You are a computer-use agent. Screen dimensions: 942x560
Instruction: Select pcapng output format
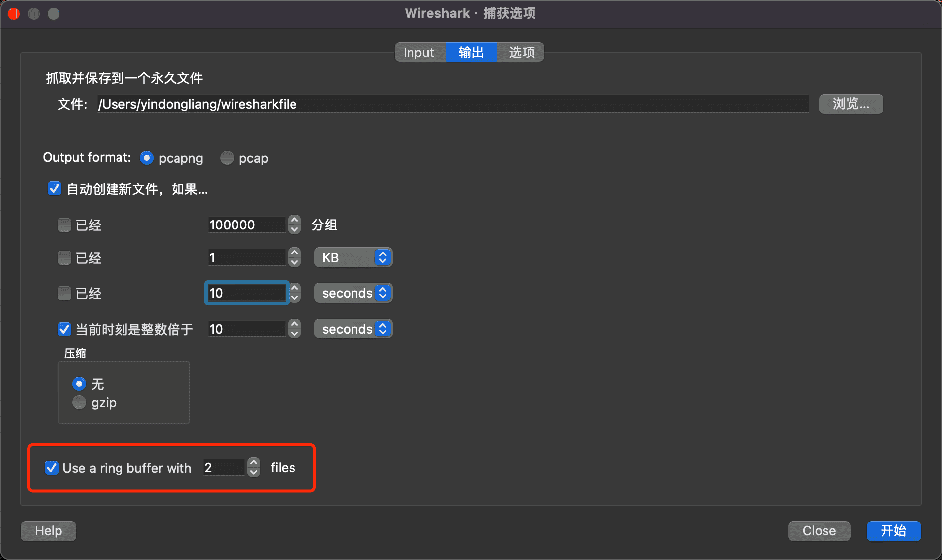tap(147, 158)
